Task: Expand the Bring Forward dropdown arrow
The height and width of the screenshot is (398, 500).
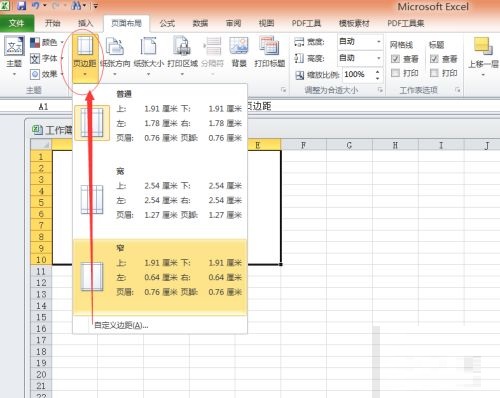Action: click(x=483, y=75)
